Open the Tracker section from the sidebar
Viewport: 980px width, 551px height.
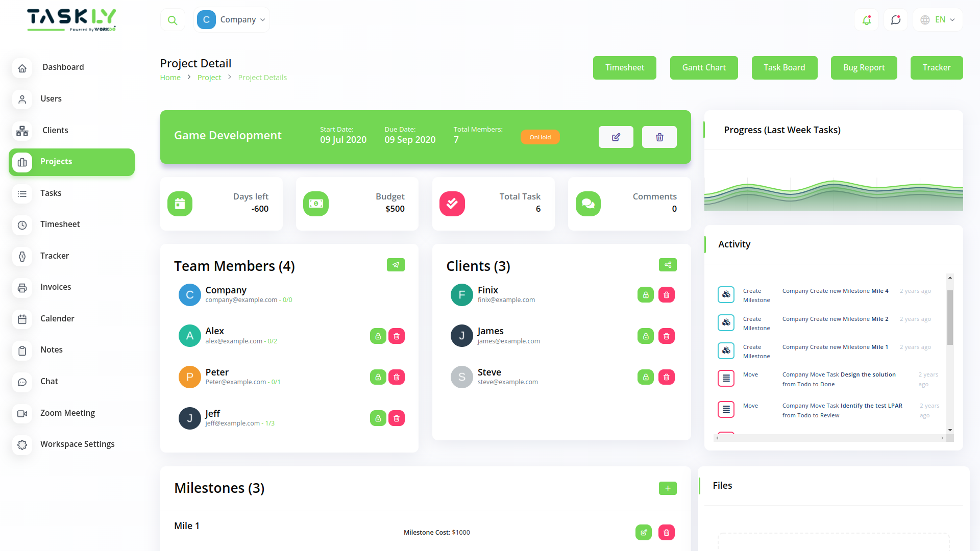22,257
